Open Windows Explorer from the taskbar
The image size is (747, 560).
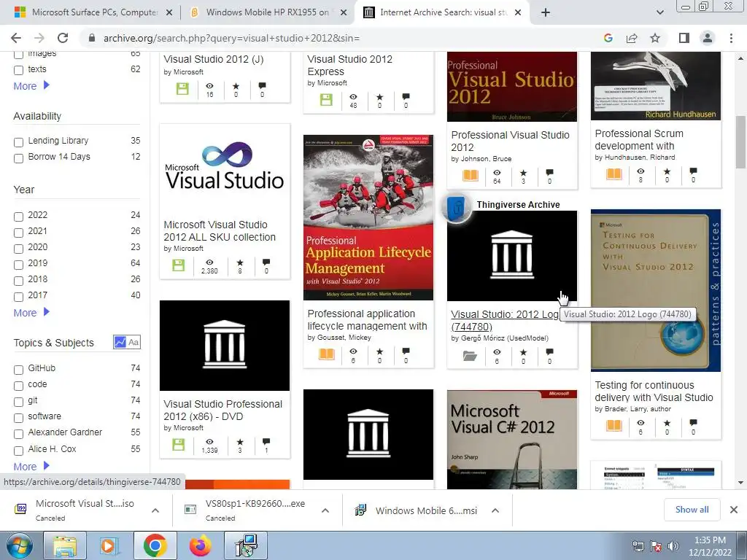(x=65, y=545)
